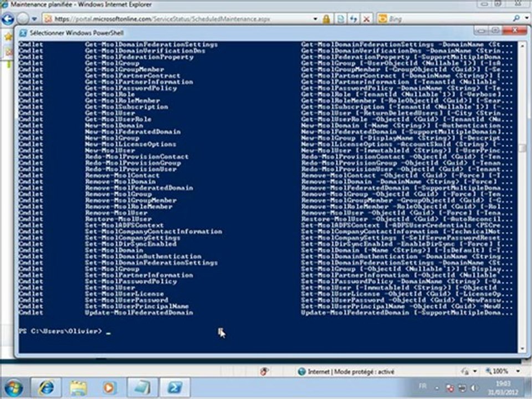Click Update-MsolFederatedDomain in name column
The height and width of the screenshot is (399, 532).
[x=139, y=313]
